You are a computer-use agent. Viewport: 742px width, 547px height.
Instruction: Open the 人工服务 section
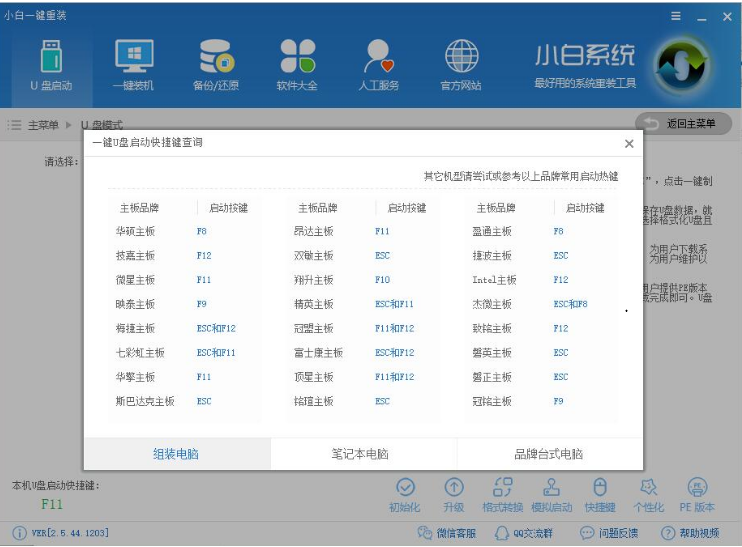(x=379, y=66)
